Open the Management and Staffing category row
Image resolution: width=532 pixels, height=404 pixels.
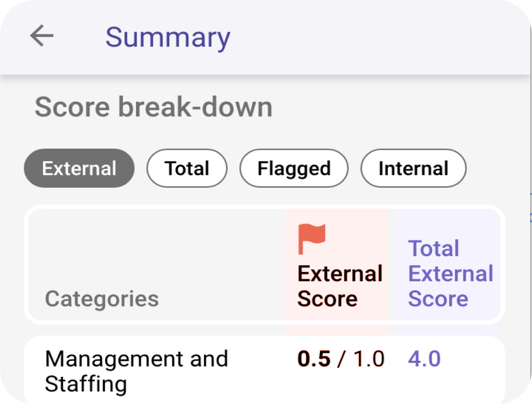coord(136,371)
